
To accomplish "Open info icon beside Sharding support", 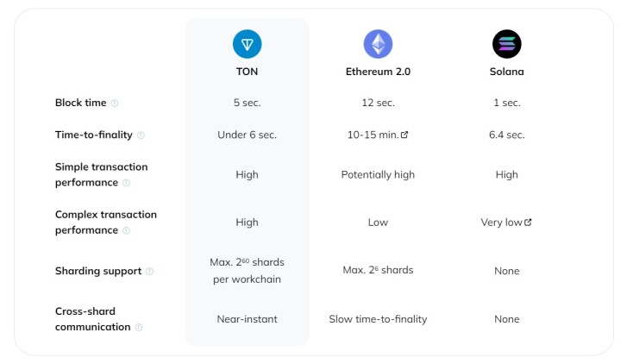I will pos(149,271).
